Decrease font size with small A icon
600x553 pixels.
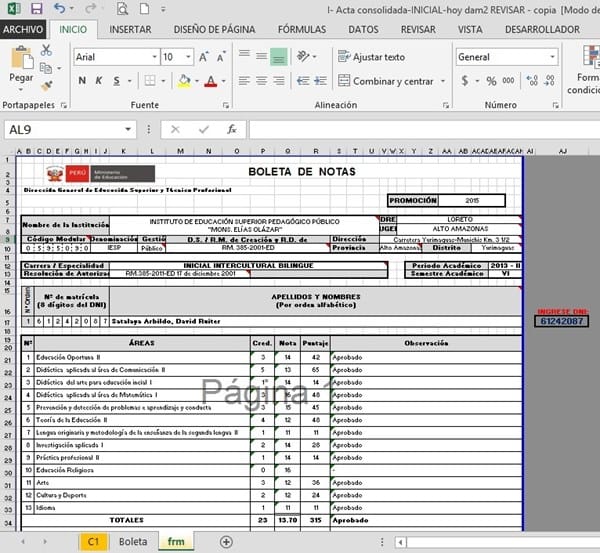coord(221,57)
